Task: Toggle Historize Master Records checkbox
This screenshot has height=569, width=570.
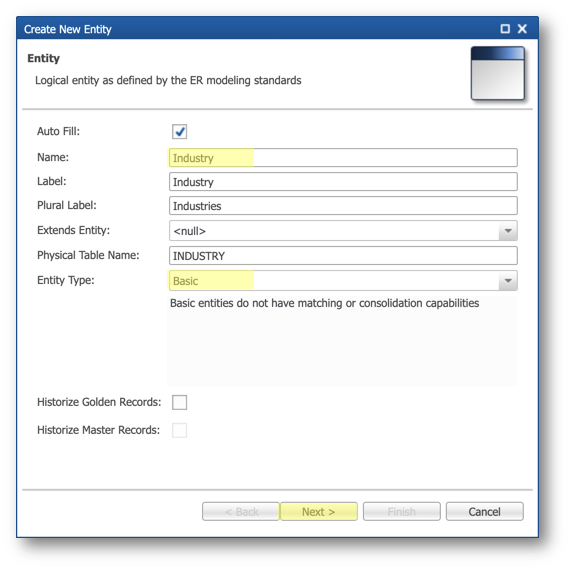Action: (x=180, y=430)
